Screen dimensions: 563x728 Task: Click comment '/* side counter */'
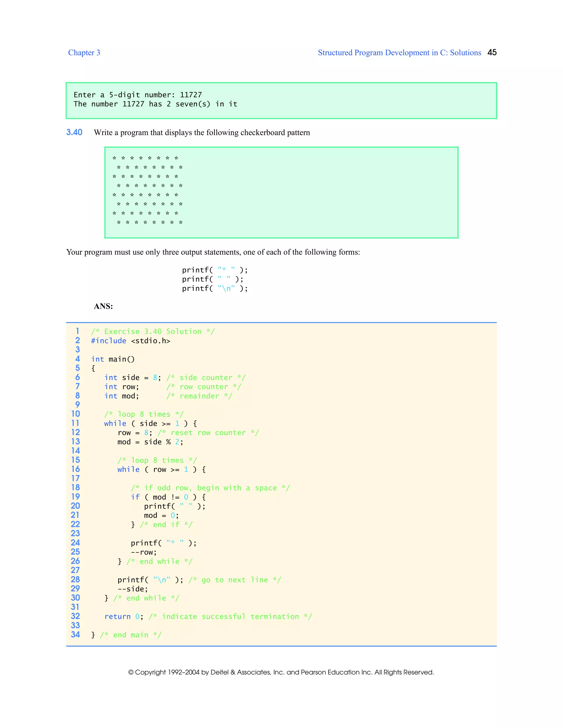click(x=206, y=378)
